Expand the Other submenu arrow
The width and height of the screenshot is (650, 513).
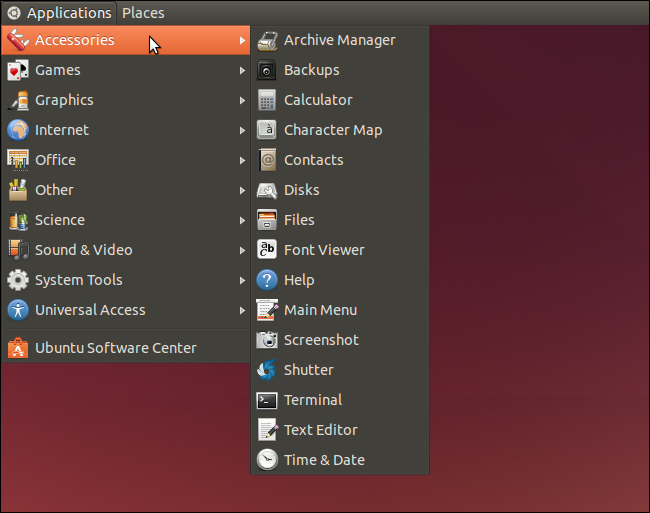click(x=242, y=190)
